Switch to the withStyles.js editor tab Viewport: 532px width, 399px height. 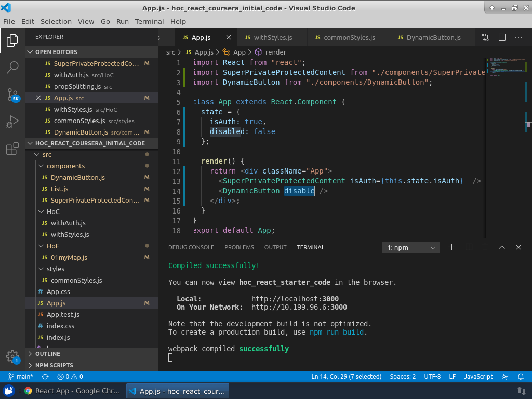coord(272,37)
